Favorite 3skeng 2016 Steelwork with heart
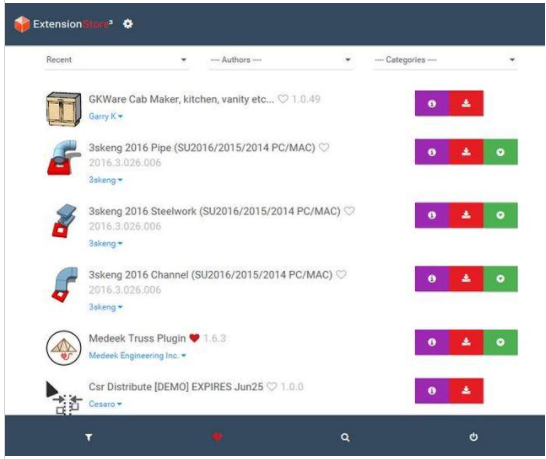 [349, 211]
